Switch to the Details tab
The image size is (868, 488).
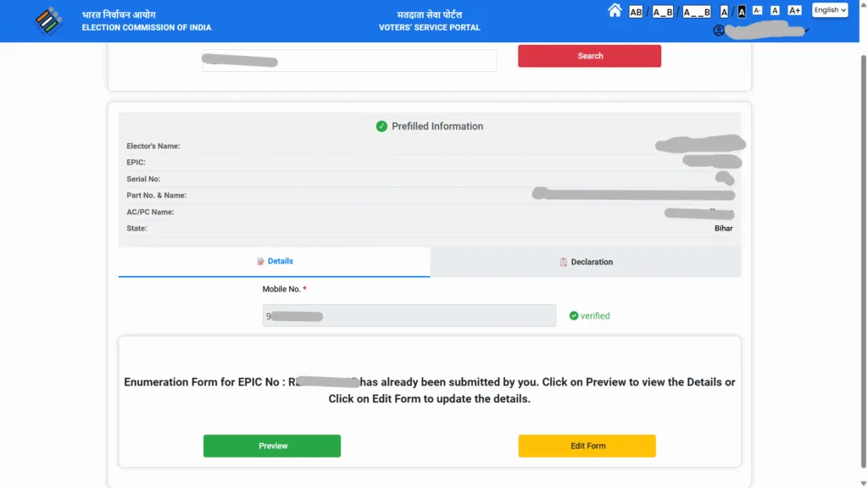click(x=274, y=262)
